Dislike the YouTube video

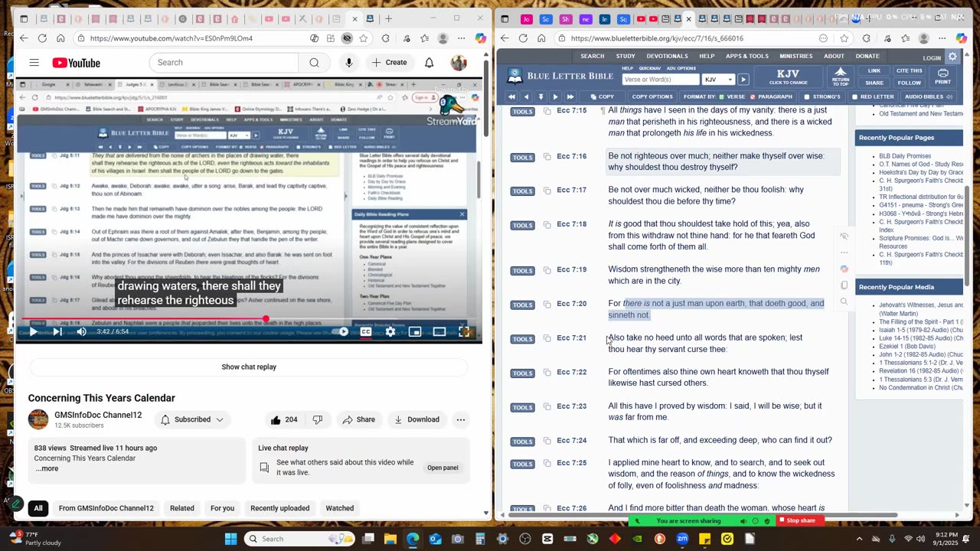pos(318,419)
